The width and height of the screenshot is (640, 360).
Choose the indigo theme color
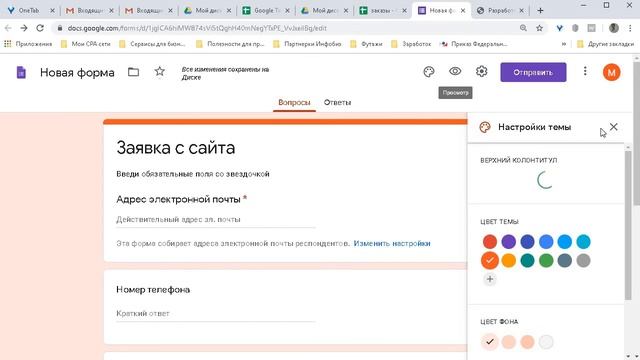(x=527, y=242)
